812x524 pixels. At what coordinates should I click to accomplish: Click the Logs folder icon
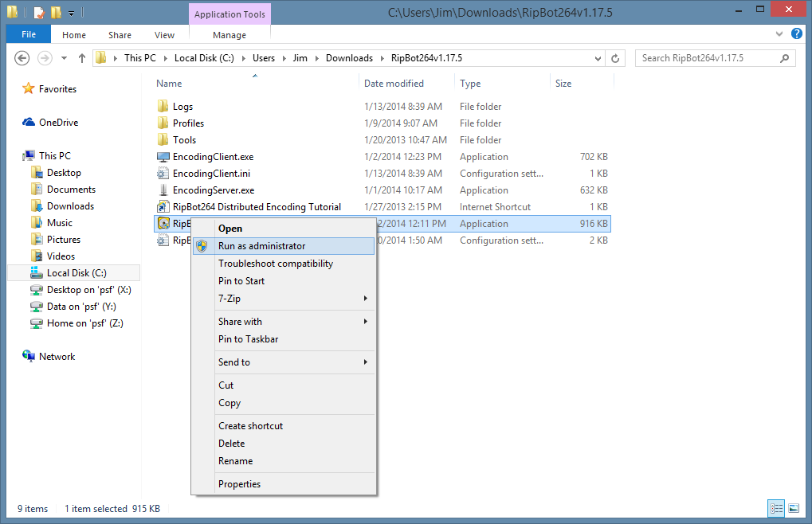[x=163, y=106]
